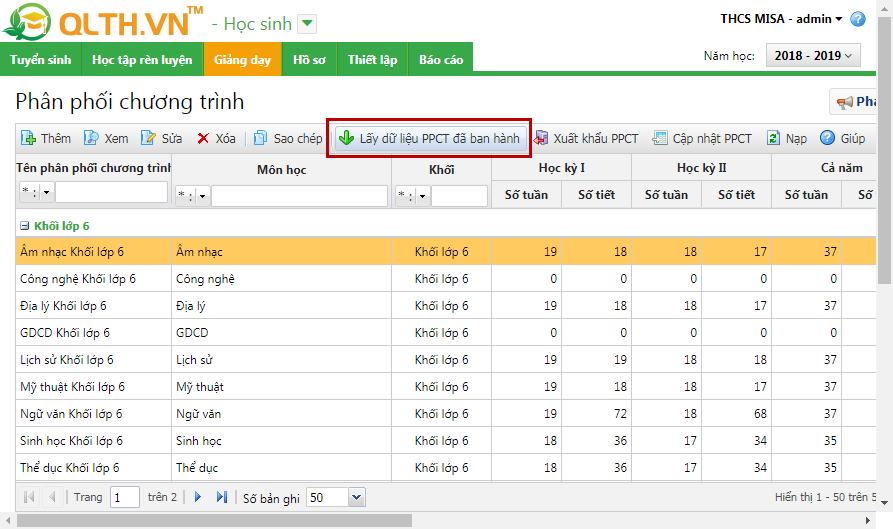Select the Mỹ thuật Khối lớp 6 row

tap(446, 386)
